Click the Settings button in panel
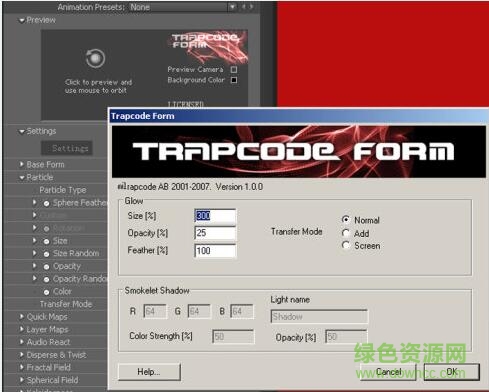 [x=67, y=148]
